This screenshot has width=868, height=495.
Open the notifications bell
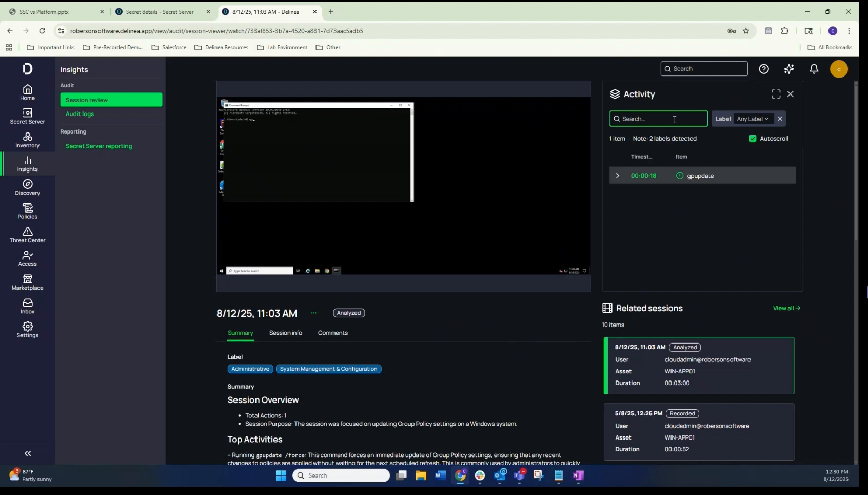tap(814, 69)
